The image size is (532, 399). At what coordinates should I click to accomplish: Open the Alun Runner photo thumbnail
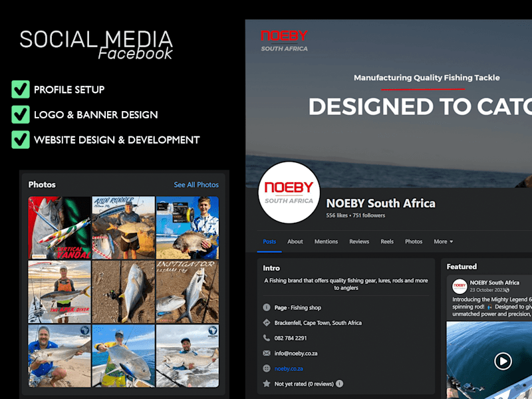tap(124, 227)
